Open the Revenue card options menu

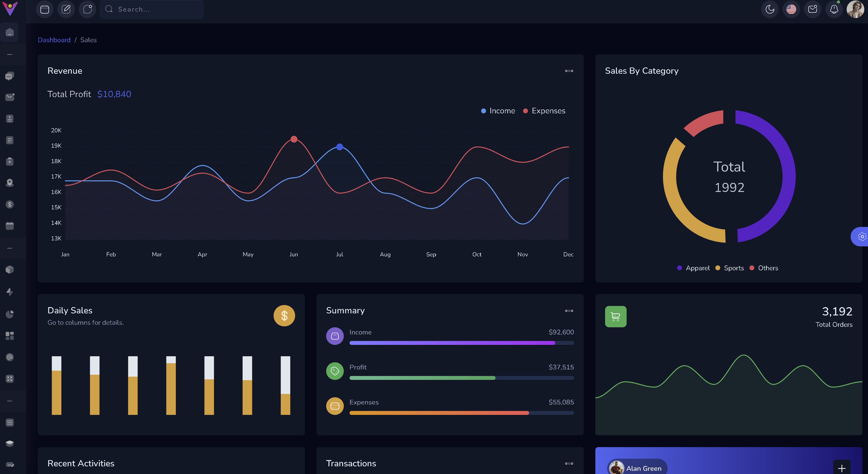pyautogui.click(x=569, y=71)
